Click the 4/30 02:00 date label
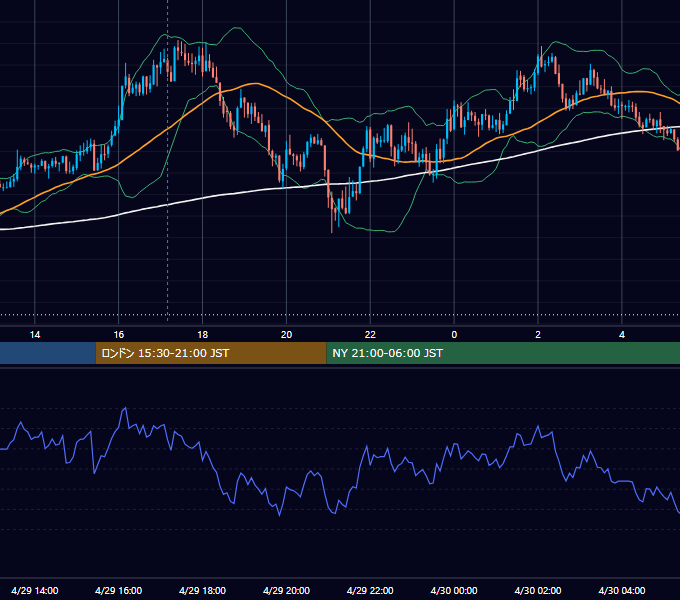680x600 pixels. tap(538, 590)
